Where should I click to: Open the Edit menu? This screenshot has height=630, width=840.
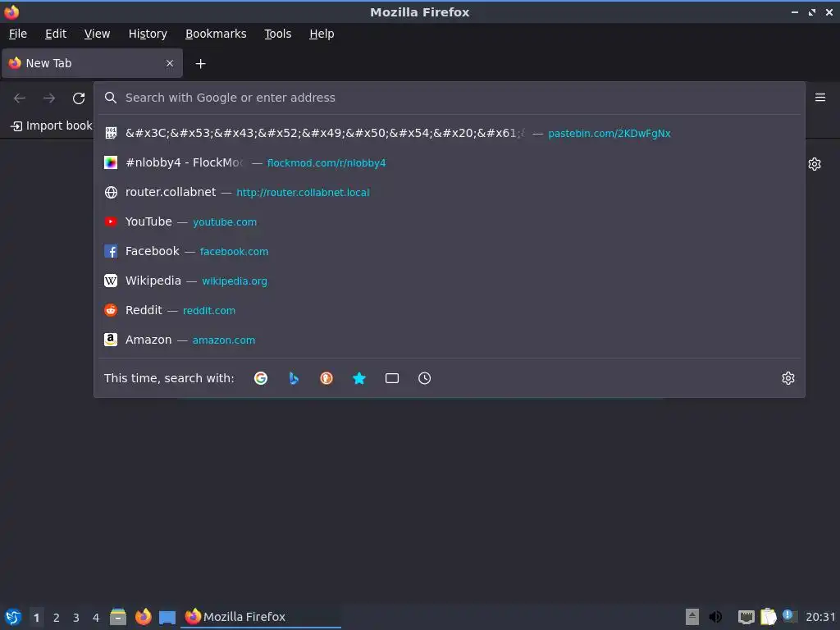(56, 34)
